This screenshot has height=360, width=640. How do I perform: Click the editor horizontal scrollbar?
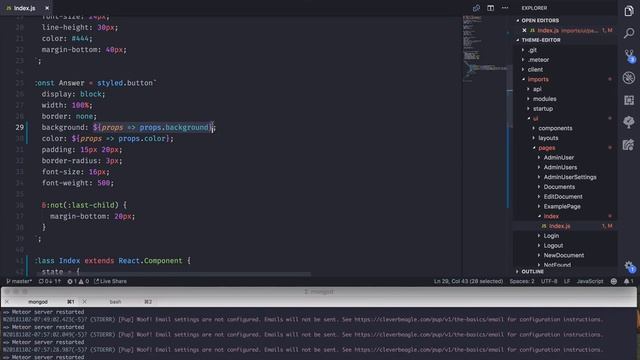pos(173,274)
